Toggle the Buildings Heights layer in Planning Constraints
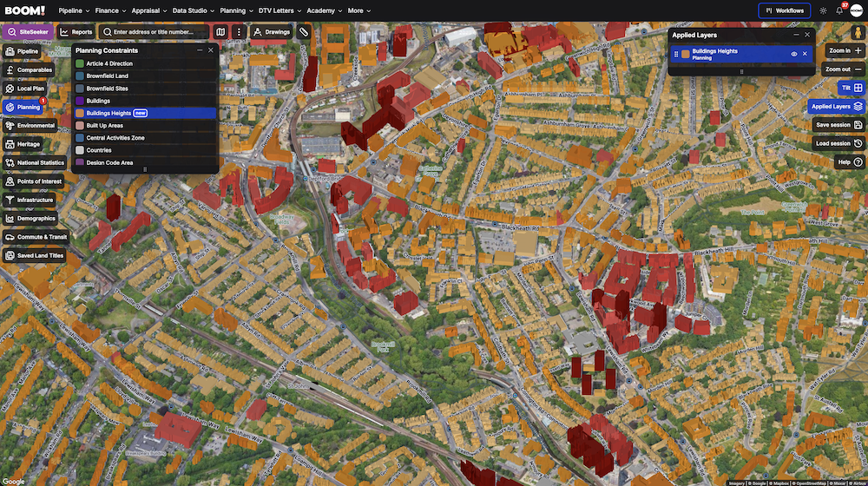Viewport: 868px width, 486px height. pyautogui.click(x=145, y=113)
